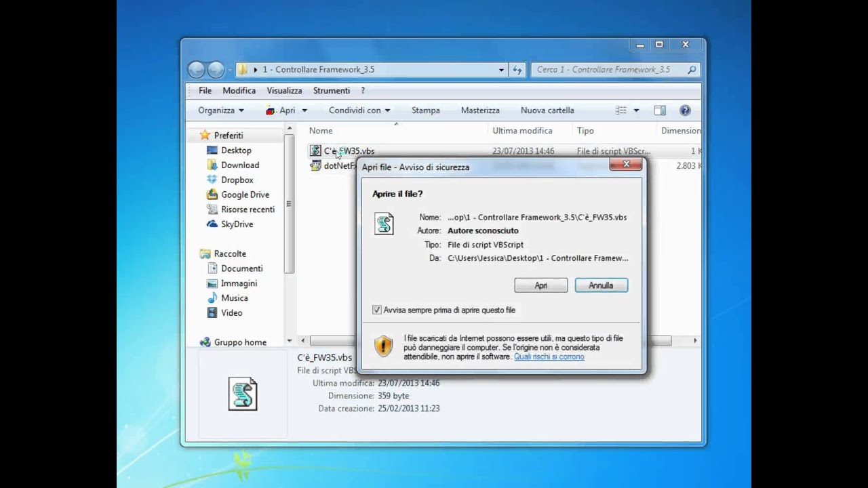Toggle the preview pane icon
This screenshot has width=868, height=488.
tap(660, 110)
